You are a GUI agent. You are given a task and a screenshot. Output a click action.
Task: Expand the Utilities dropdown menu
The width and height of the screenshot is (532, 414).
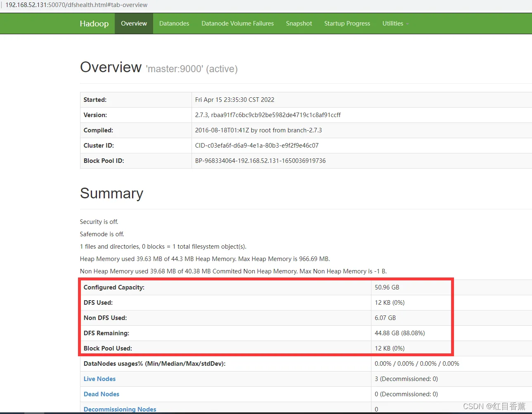click(395, 24)
